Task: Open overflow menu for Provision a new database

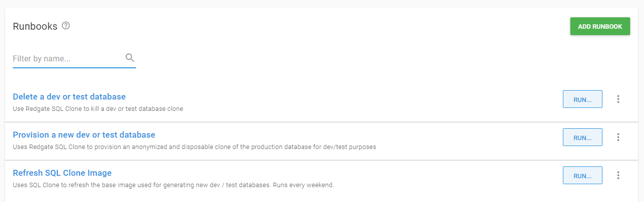Action: coord(618,137)
